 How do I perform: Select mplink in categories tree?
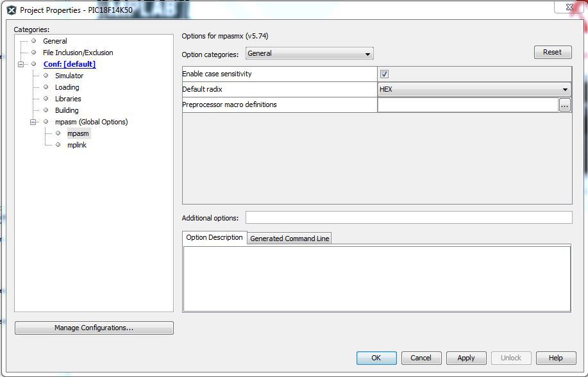pyautogui.click(x=76, y=145)
